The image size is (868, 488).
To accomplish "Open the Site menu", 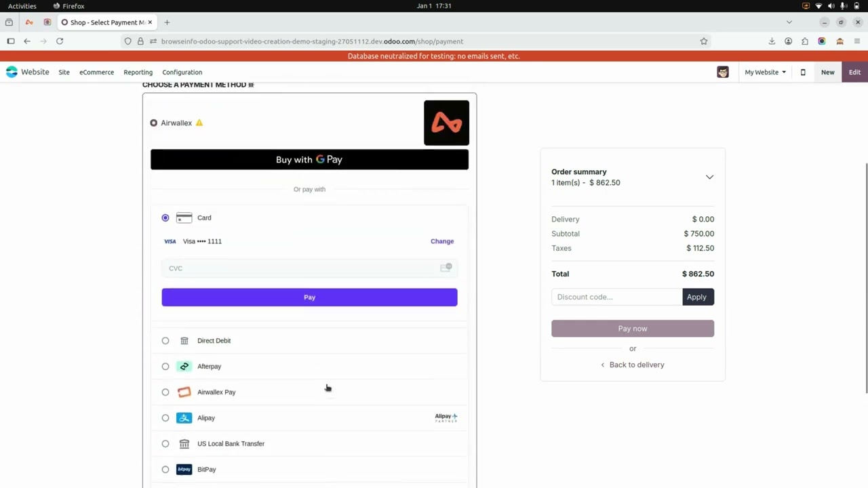I will tap(64, 72).
